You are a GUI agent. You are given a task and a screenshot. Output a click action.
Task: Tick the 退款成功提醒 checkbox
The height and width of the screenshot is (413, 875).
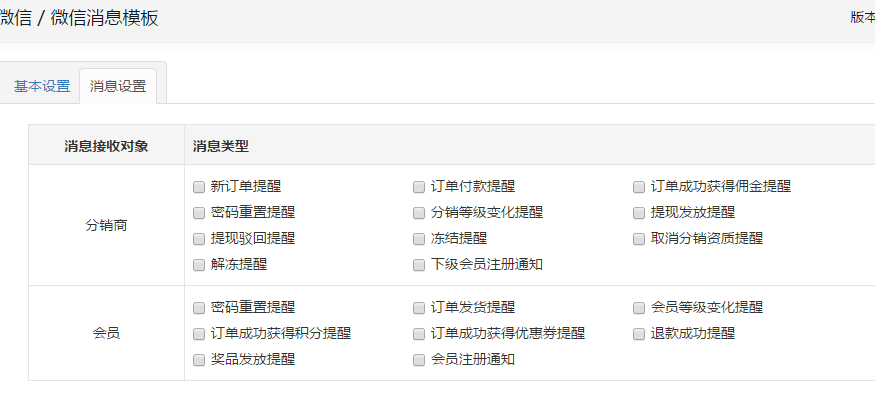tap(639, 333)
